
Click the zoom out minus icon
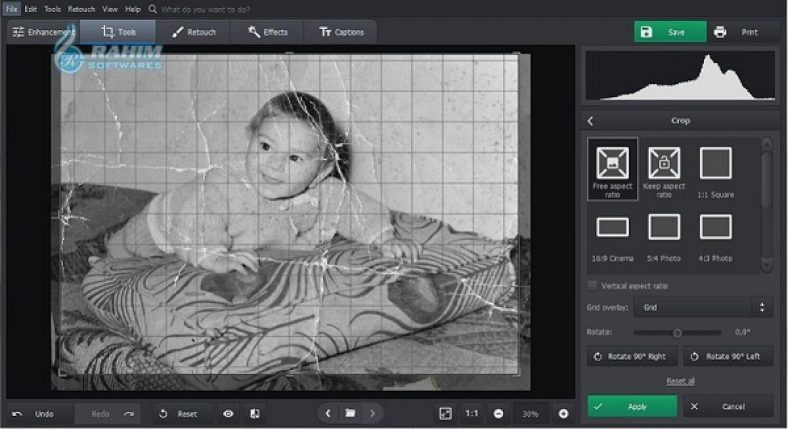[498, 413]
